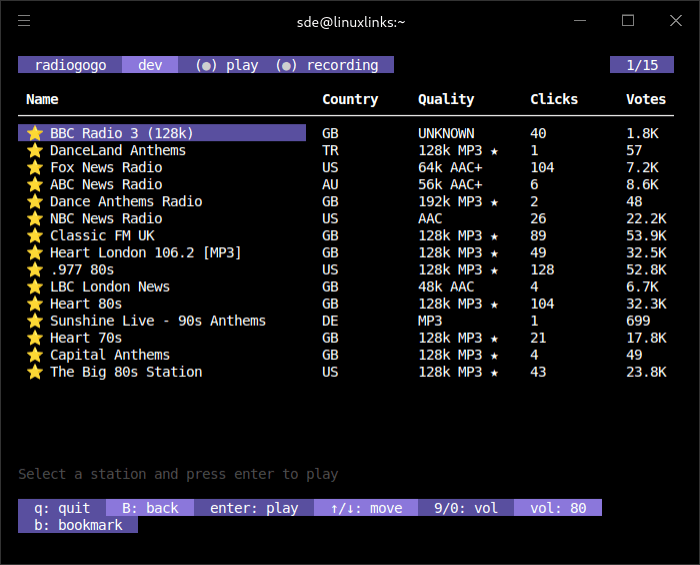Toggle the recording indicator in the header
Image resolution: width=700 pixels, height=565 pixels.
[x=327, y=65]
